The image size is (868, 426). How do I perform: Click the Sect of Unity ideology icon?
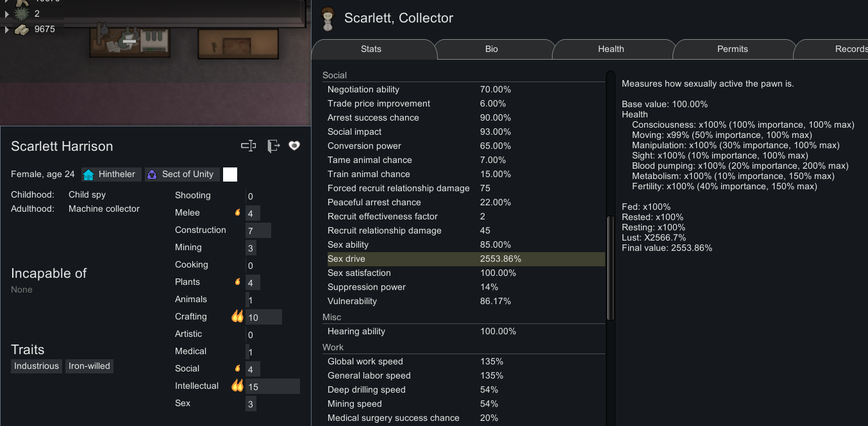[x=152, y=175]
